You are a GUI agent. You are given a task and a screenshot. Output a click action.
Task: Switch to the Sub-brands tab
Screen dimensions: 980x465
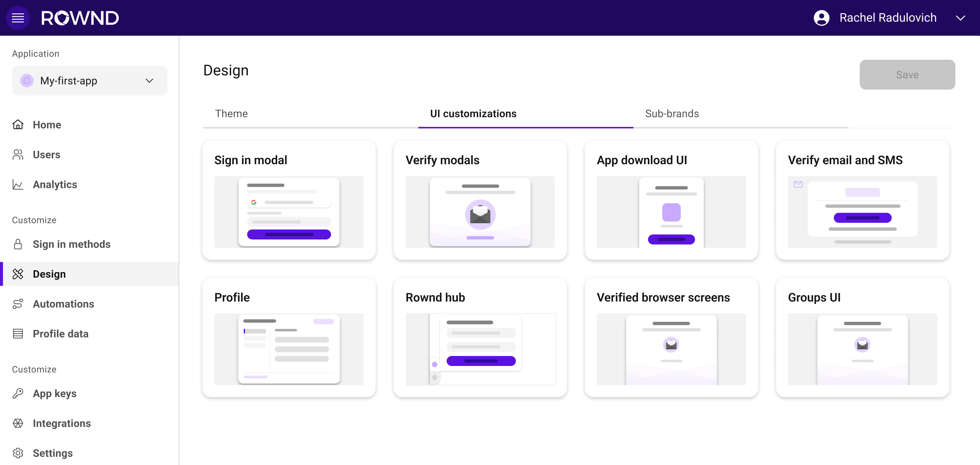click(x=672, y=114)
